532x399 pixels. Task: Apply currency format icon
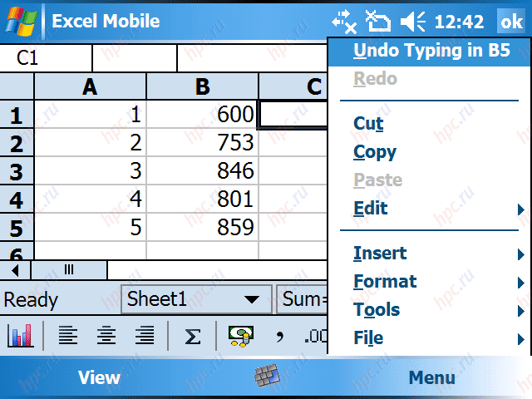tap(241, 336)
